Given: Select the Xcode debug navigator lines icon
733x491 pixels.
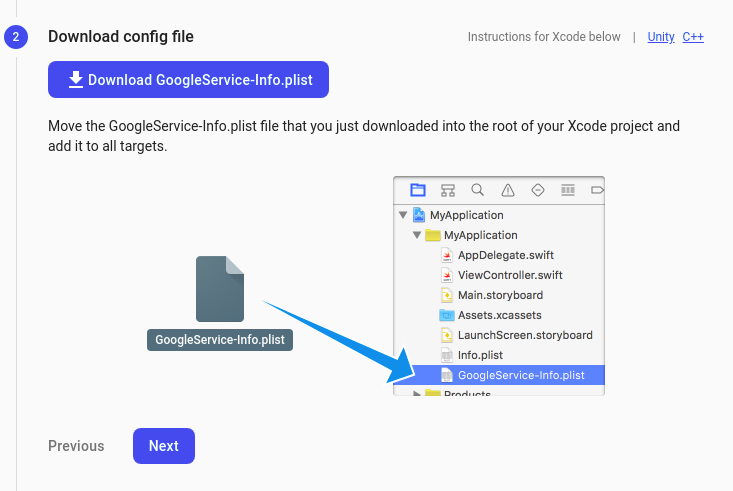Looking at the screenshot, I should tap(568, 190).
